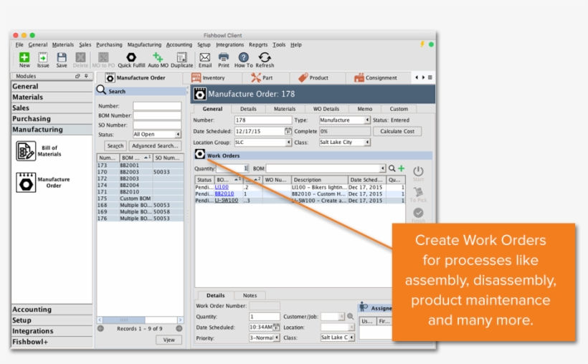Click the BOM Number search field
Screen dimensions: 588x364
(157, 115)
